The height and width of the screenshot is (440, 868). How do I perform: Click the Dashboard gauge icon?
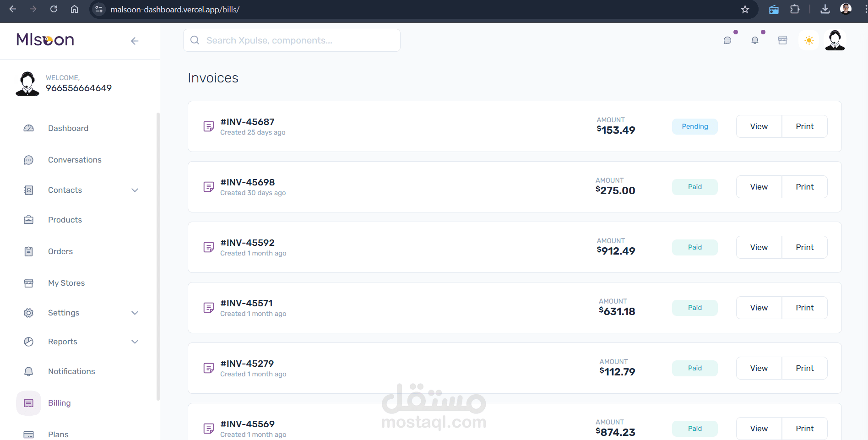click(x=28, y=128)
